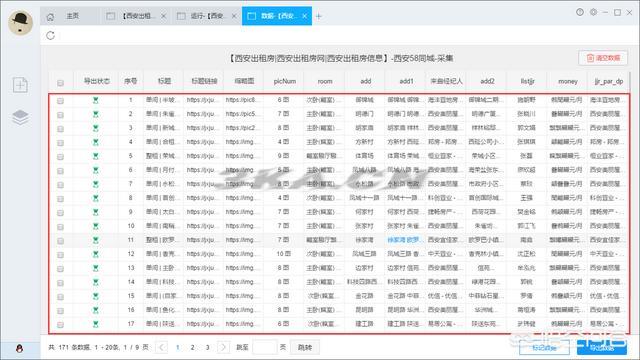Click the money column header
Viewport: 640px width, 360px height.
[567, 81]
